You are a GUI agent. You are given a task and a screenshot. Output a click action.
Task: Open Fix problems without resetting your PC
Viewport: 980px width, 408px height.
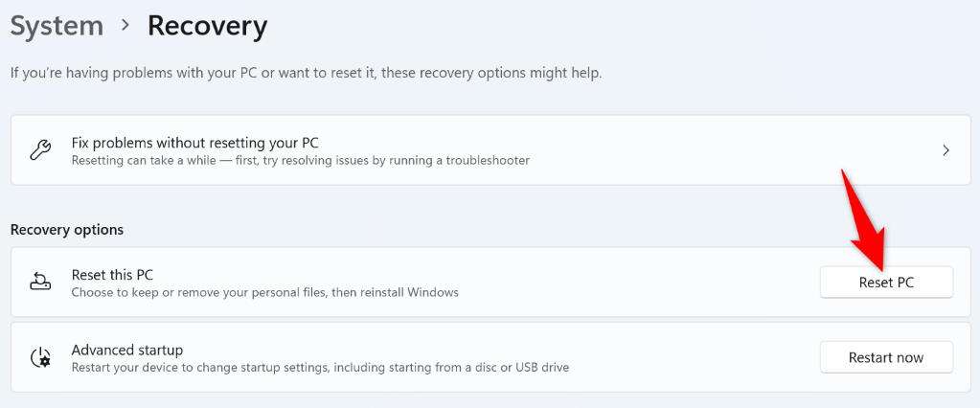pyautogui.click(x=194, y=143)
